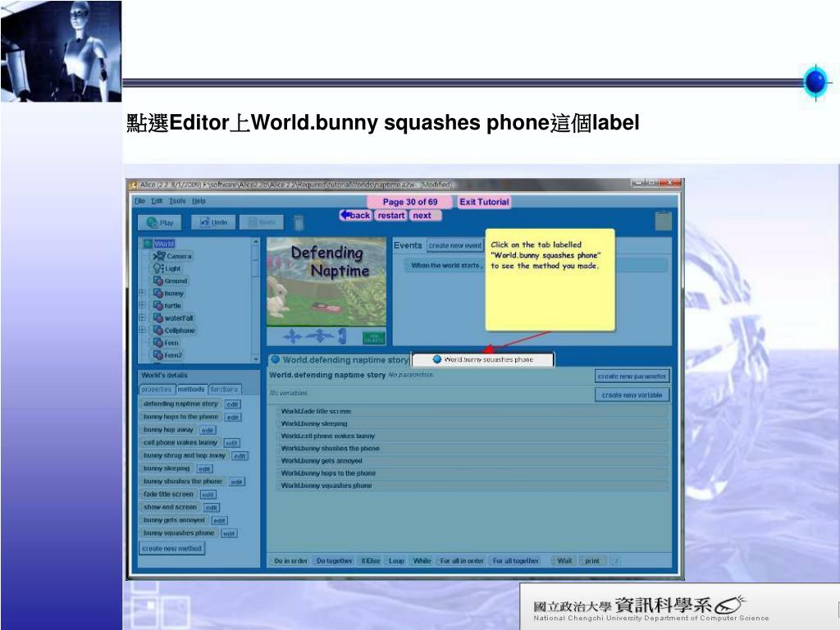The image size is (840, 630).
Task: Click the For all in order tile
Action: pyautogui.click(x=462, y=561)
